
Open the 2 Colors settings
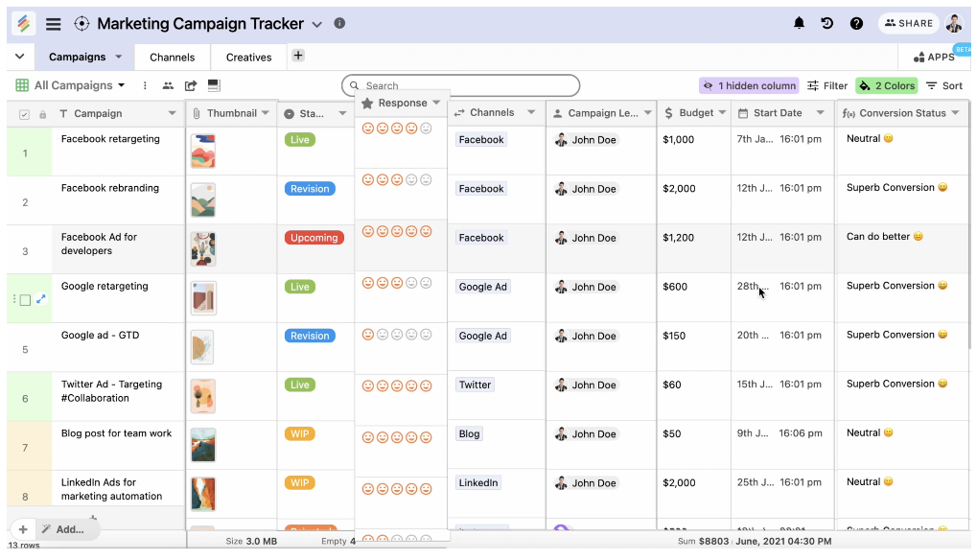pos(887,86)
